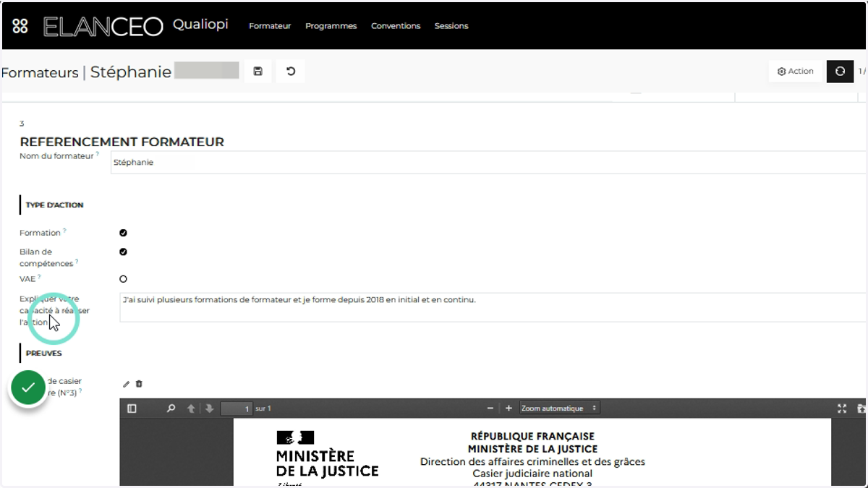The image size is (868, 488).
Task: Open the Formateur menu
Action: [x=270, y=26]
